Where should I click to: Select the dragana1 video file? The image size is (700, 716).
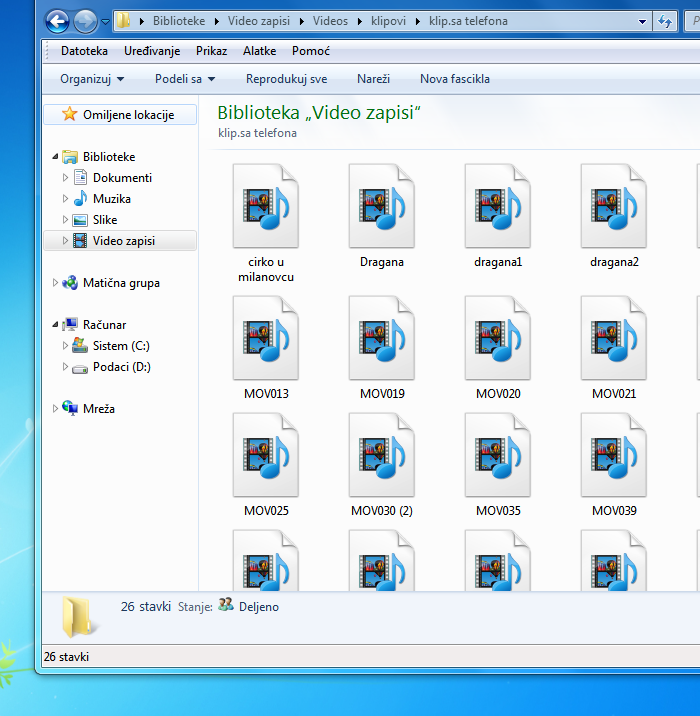[x=498, y=216]
